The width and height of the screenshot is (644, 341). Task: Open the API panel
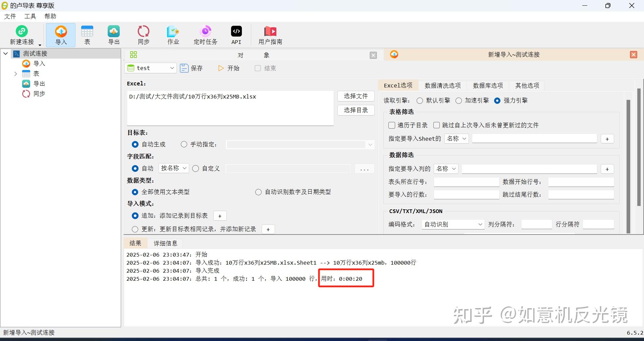236,35
